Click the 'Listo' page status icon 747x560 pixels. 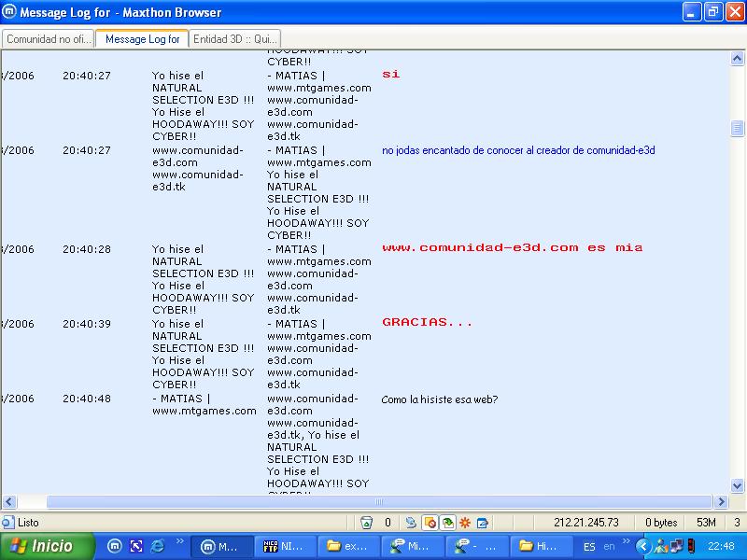(x=8, y=522)
